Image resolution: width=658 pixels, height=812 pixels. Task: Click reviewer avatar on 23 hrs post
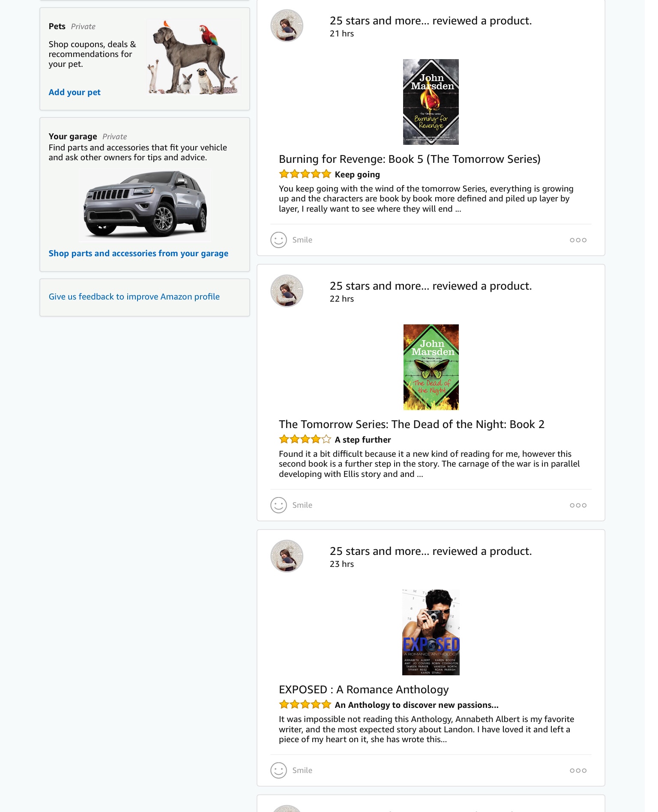(287, 556)
